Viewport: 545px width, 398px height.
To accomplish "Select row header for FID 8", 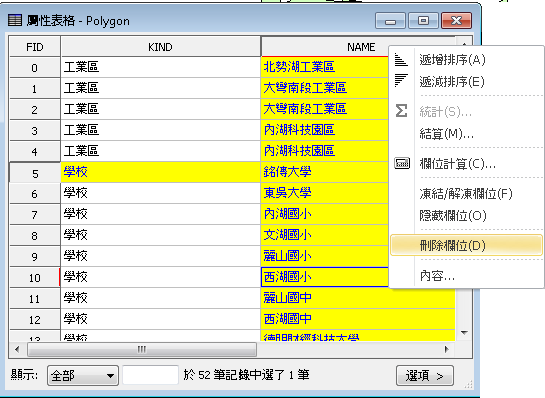I will click(x=35, y=236).
